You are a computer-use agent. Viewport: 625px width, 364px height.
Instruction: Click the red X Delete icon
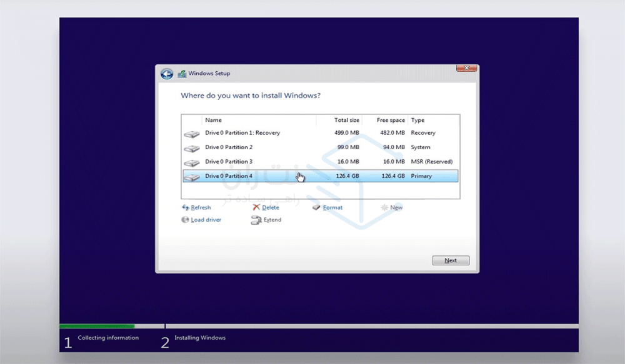point(256,207)
